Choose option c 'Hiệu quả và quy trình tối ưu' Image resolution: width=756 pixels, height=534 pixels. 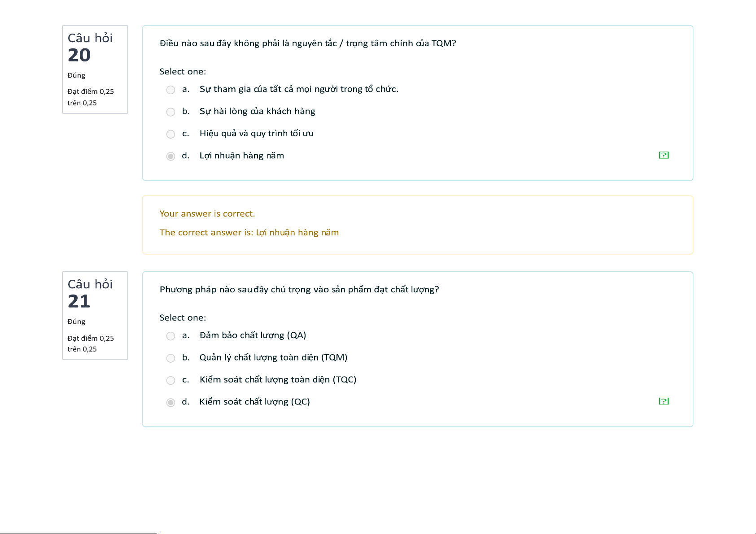point(170,134)
